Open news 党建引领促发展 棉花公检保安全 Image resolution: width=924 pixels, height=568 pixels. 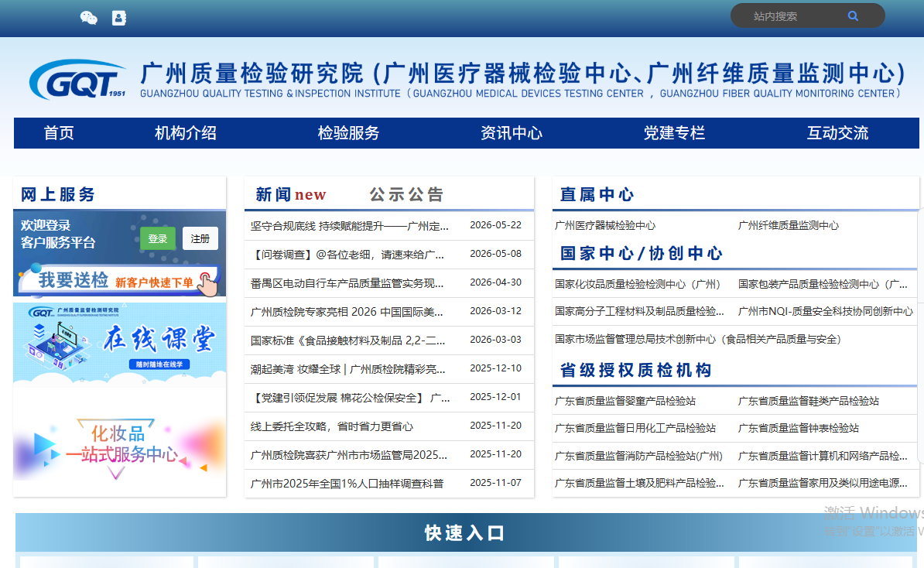350,398
